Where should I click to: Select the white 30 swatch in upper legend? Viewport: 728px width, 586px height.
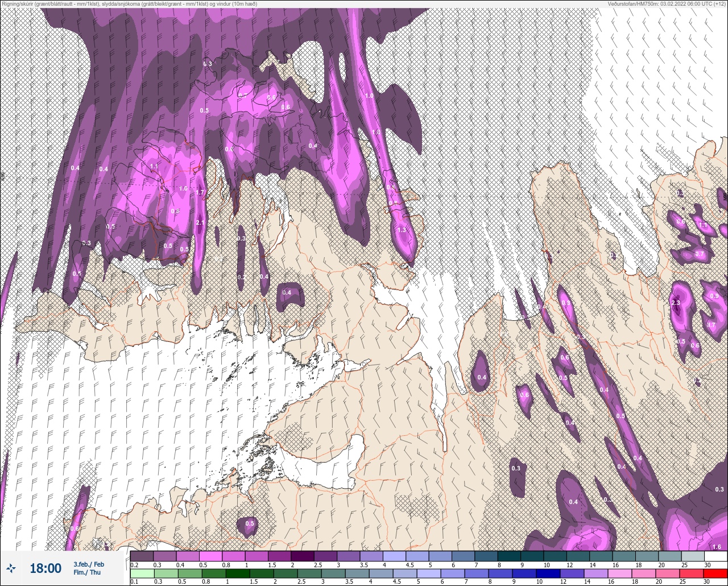pos(715,556)
